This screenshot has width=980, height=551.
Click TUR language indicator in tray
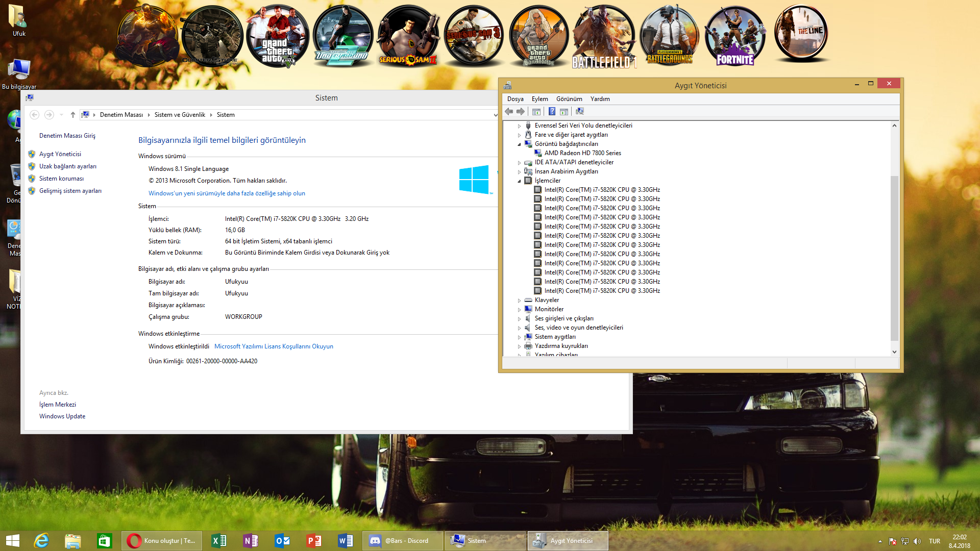tap(935, 541)
